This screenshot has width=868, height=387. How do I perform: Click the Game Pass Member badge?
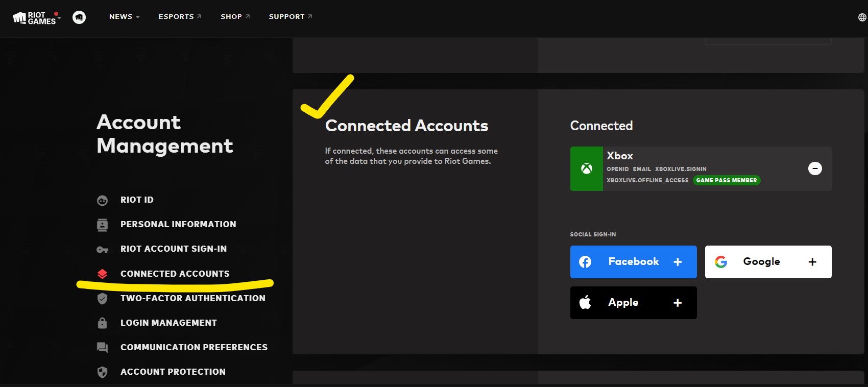point(727,180)
